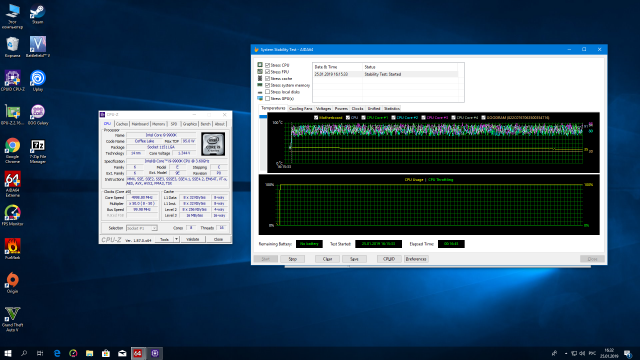Click the Validate button in CPU-Z
This screenshot has width=640, height=360.
tap(193, 239)
